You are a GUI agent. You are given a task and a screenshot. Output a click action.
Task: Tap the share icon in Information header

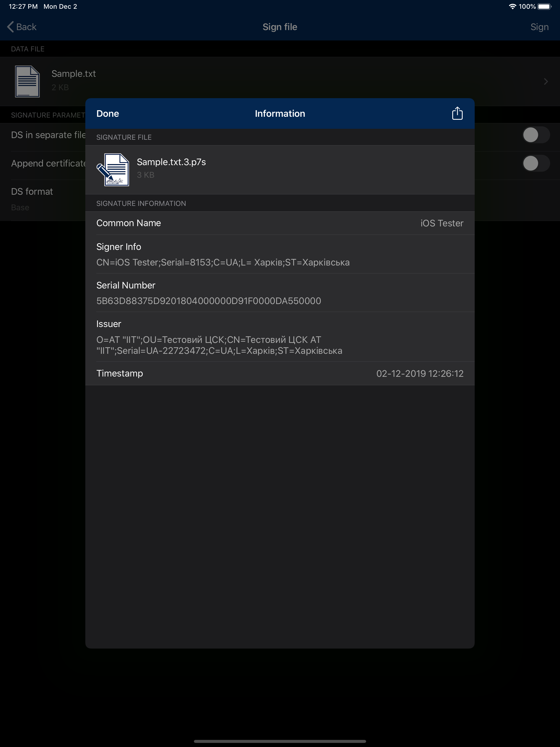point(457,113)
